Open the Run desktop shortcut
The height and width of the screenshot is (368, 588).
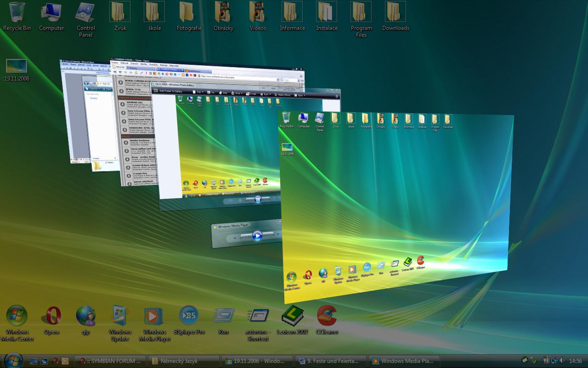click(224, 320)
